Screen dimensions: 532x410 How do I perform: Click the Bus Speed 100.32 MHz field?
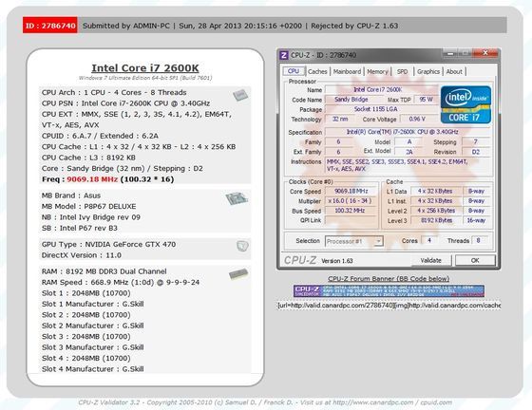[351, 211]
